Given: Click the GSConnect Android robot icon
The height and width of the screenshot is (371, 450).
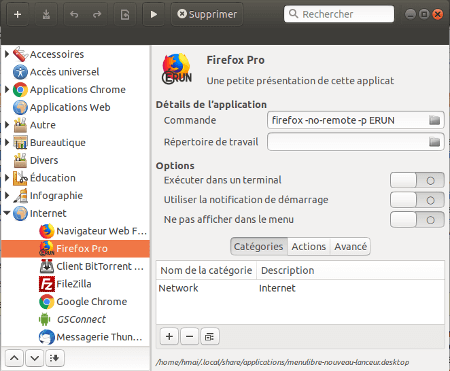Looking at the screenshot, I should (44, 319).
